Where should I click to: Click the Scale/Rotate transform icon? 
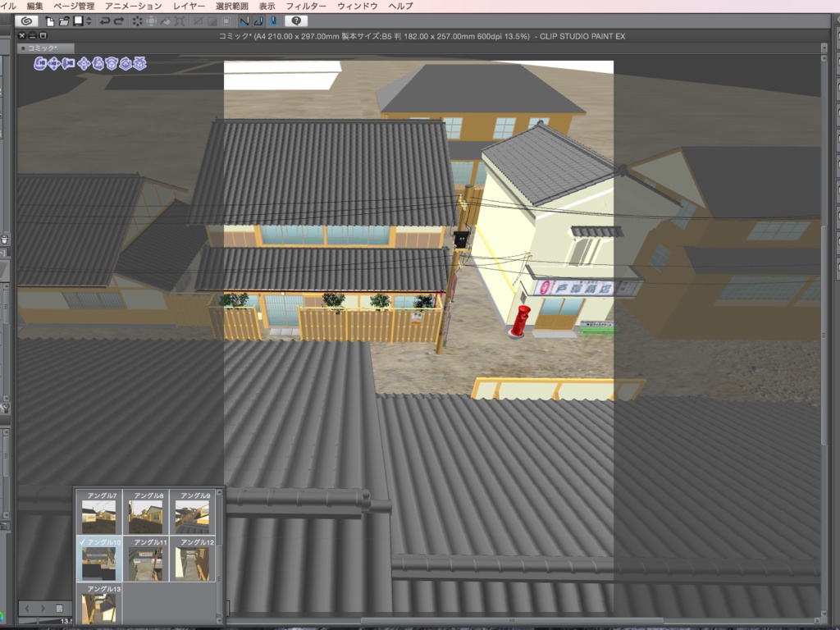tap(180, 21)
